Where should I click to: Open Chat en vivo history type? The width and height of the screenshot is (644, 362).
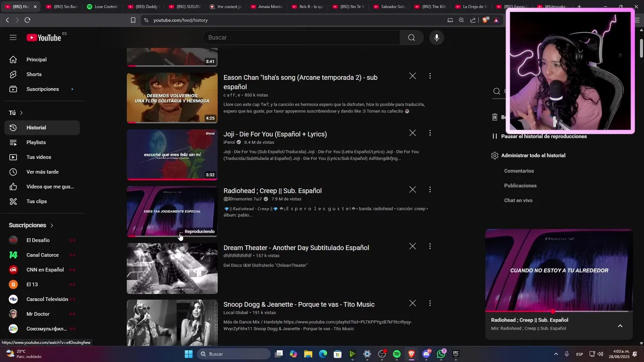coord(518,200)
